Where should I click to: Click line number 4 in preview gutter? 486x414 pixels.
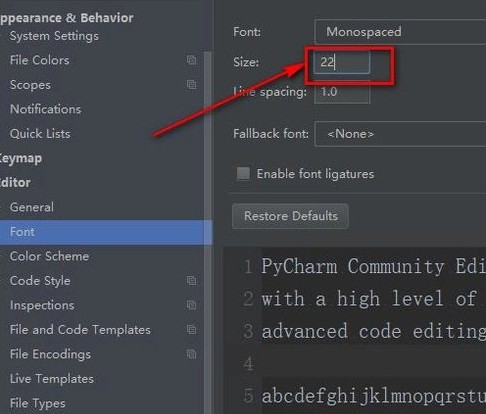coord(248,364)
